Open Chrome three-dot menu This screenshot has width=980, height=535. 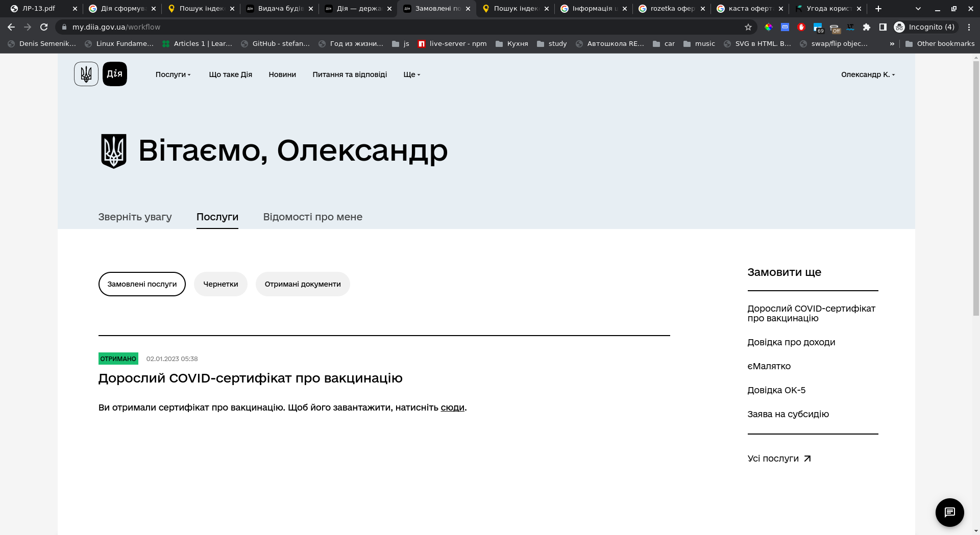tap(969, 27)
